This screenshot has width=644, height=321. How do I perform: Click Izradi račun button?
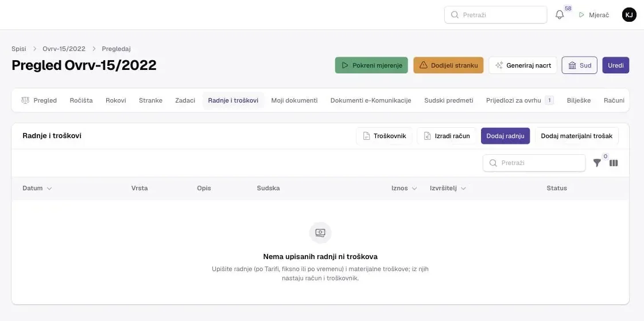coord(447,136)
